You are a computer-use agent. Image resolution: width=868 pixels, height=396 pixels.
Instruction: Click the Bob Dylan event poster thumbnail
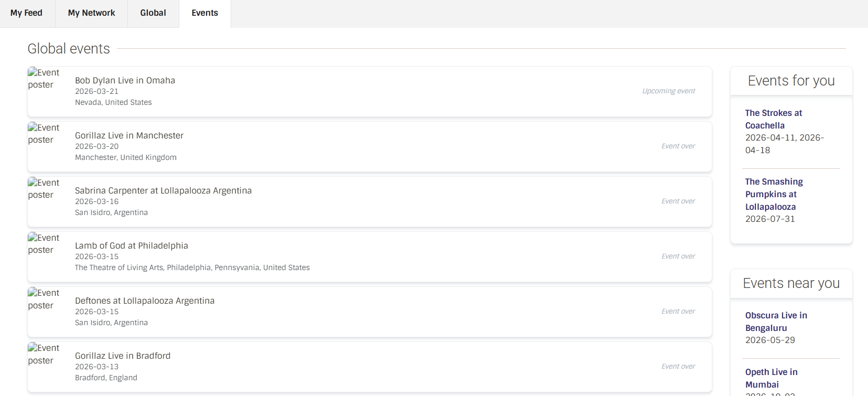tap(44, 79)
